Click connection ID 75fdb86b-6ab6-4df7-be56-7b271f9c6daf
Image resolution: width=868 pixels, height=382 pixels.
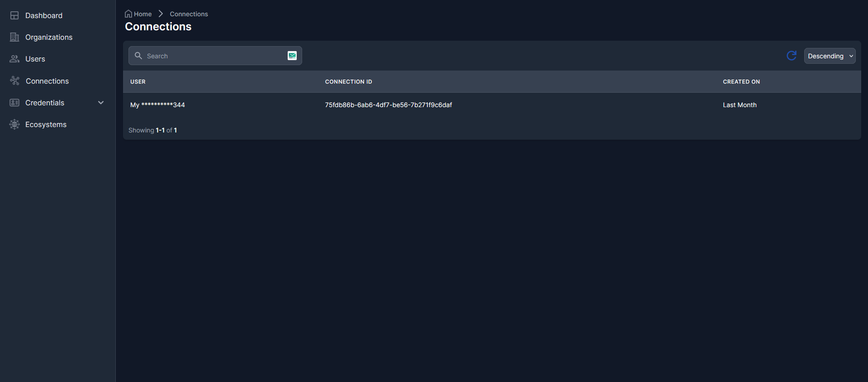point(389,105)
